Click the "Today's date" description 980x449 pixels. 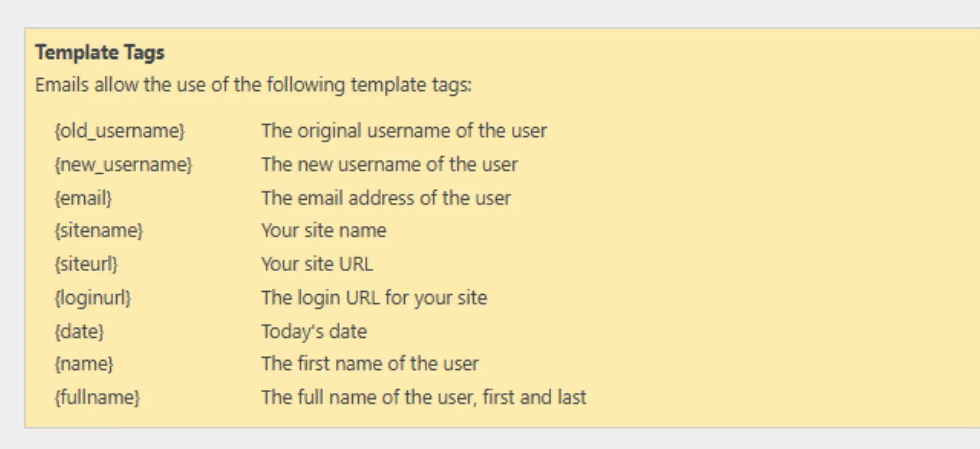click(314, 332)
